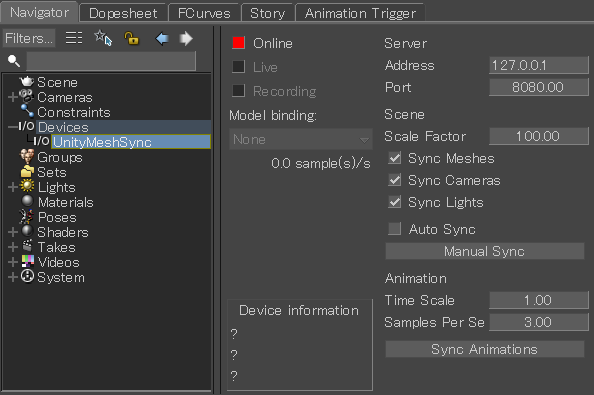Screen dimensions: 594x395
Task: Switch to the Dopesheet tab
Action: tap(123, 13)
